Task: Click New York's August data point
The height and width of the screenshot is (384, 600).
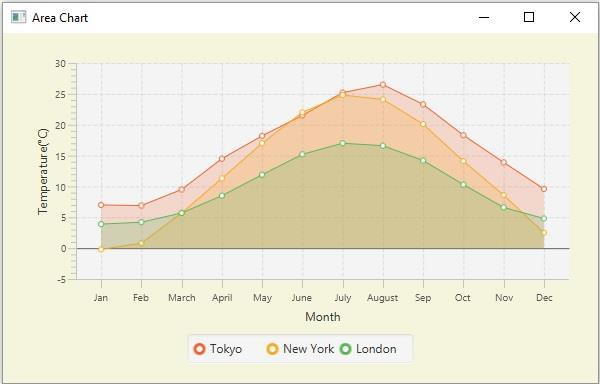Action: pos(383,99)
